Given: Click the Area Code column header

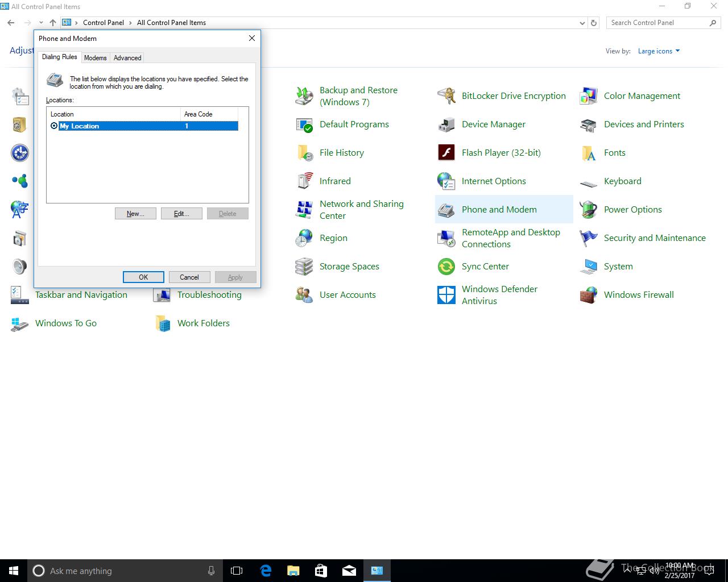Looking at the screenshot, I should point(209,114).
